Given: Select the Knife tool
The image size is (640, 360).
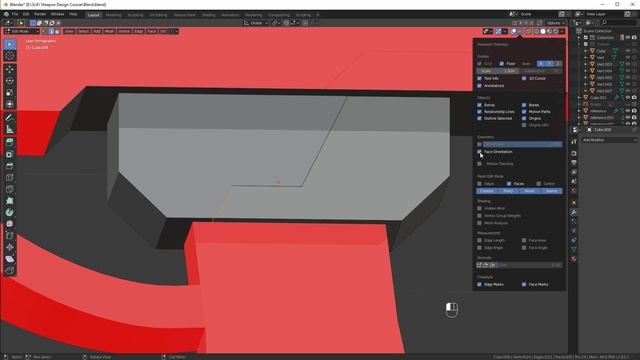Looking at the screenshot, I should point(10,189).
